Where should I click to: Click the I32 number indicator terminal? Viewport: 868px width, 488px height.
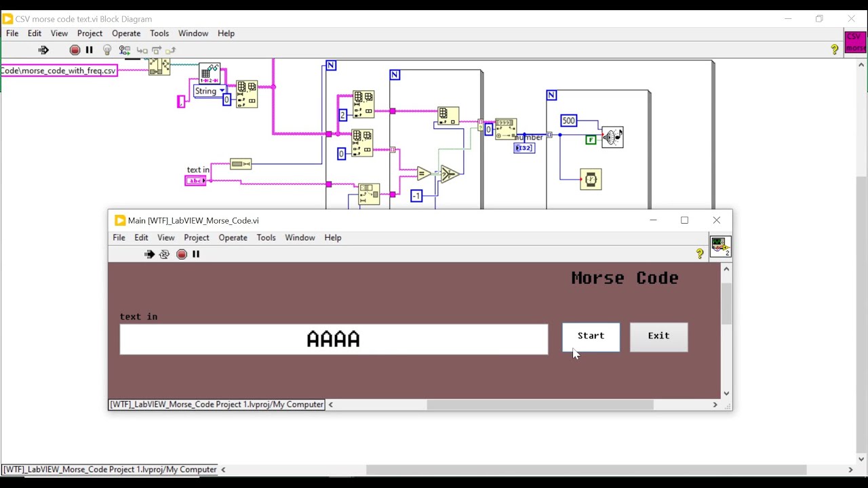(x=524, y=148)
